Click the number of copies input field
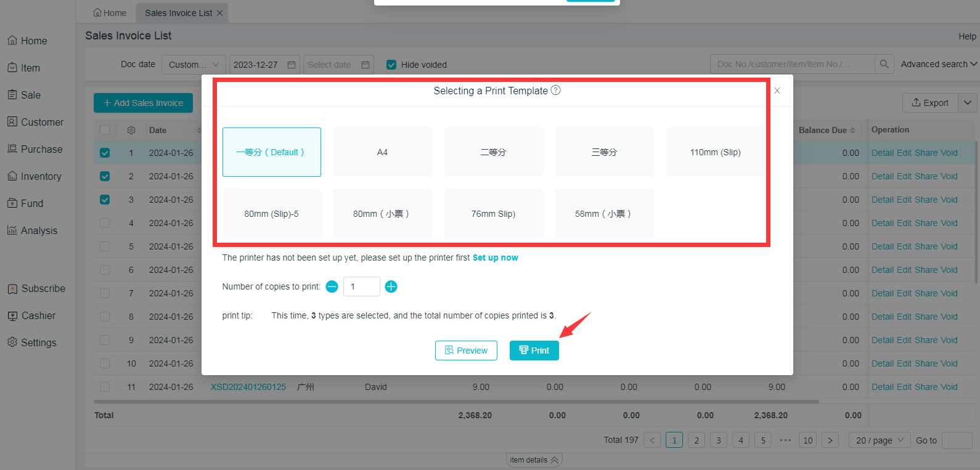Image resolution: width=980 pixels, height=470 pixels. 361,286
